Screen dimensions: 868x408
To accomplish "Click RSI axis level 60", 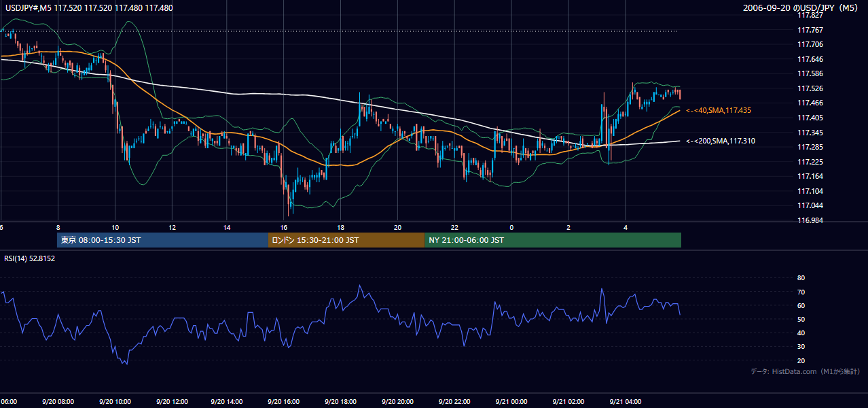I will click(801, 305).
